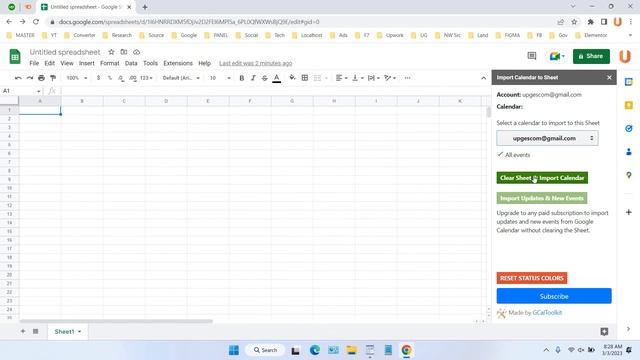Click the Redo icon in toolbar
This screenshot has height=360, width=640.
click(x=30, y=78)
